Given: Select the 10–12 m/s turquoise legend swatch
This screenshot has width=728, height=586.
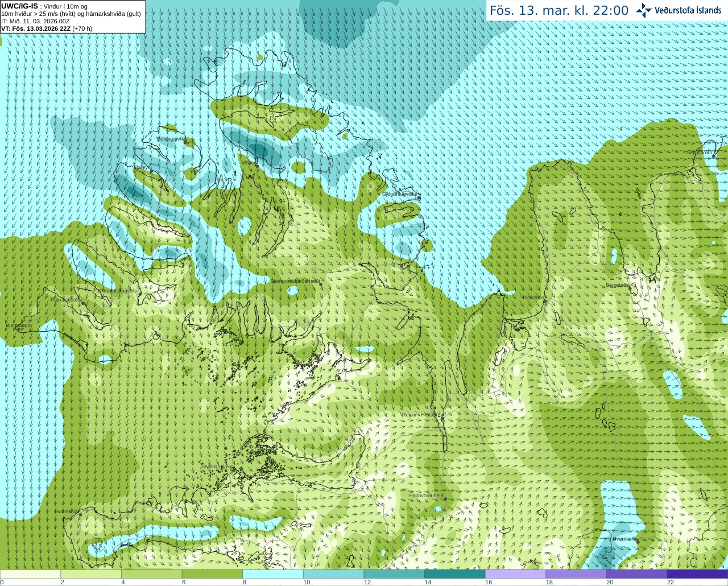Looking at the screenshot, I should (333, 574).
